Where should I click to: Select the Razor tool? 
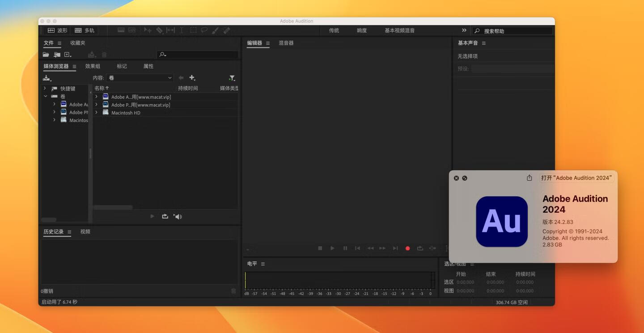(159, 30)
